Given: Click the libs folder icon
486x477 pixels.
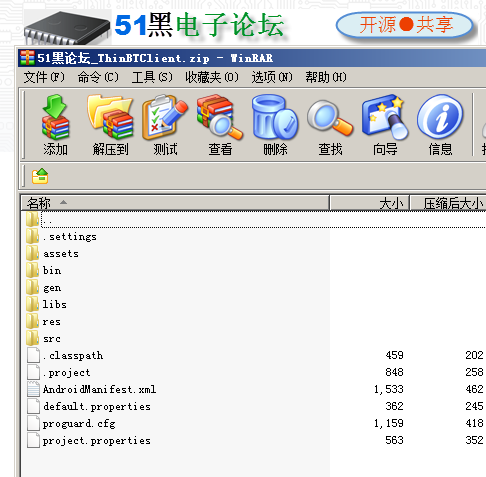Looking at the screenshot, I should pyautogui.click(x=33, y=304).
